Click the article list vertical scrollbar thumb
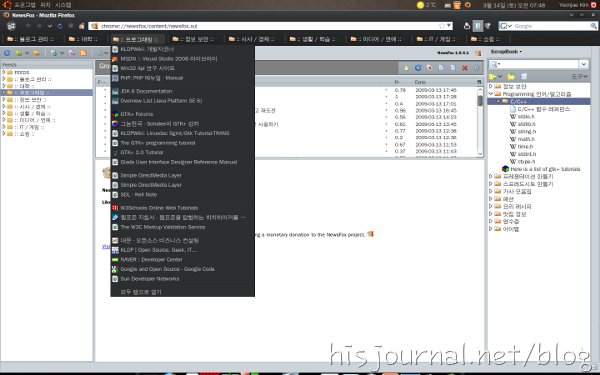 [480, 101]
